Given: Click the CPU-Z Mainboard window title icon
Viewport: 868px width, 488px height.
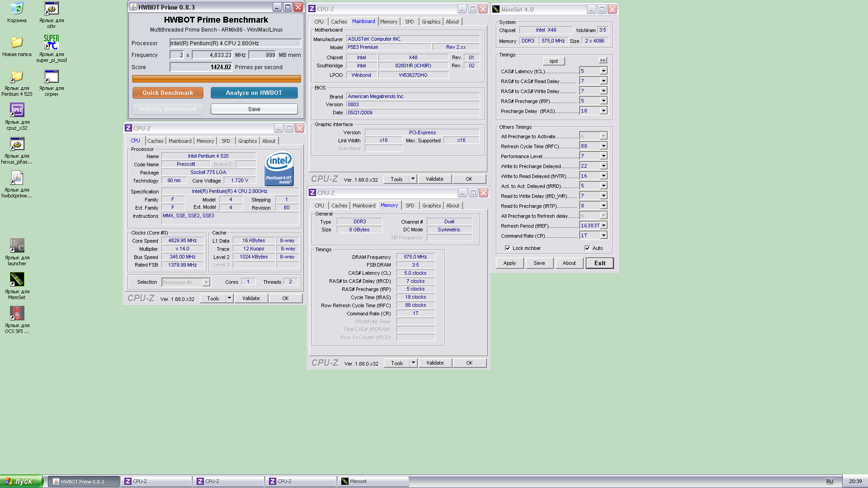Looking at the screenshot, I should coord(312,9).
